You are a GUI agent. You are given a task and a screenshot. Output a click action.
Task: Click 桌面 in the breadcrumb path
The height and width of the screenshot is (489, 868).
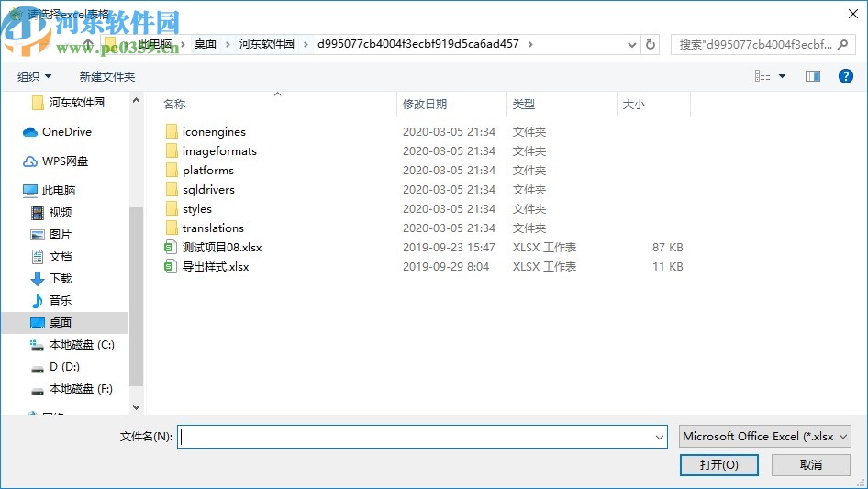206,44
